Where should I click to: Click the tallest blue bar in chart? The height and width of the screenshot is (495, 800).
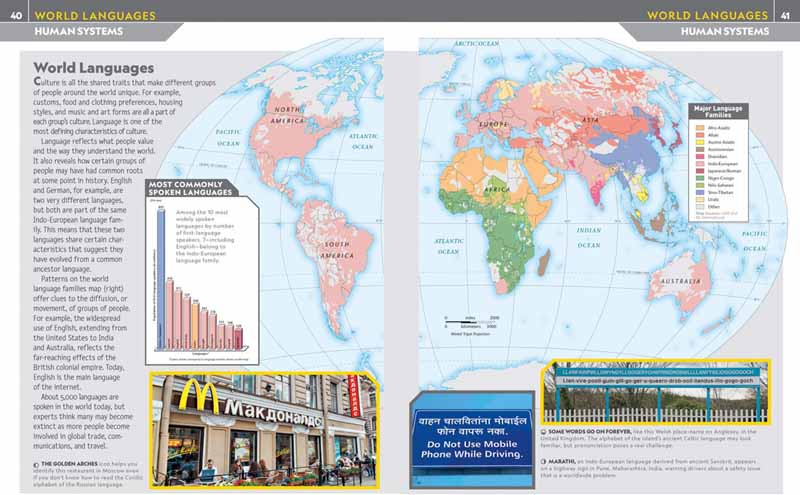[161, 279]
